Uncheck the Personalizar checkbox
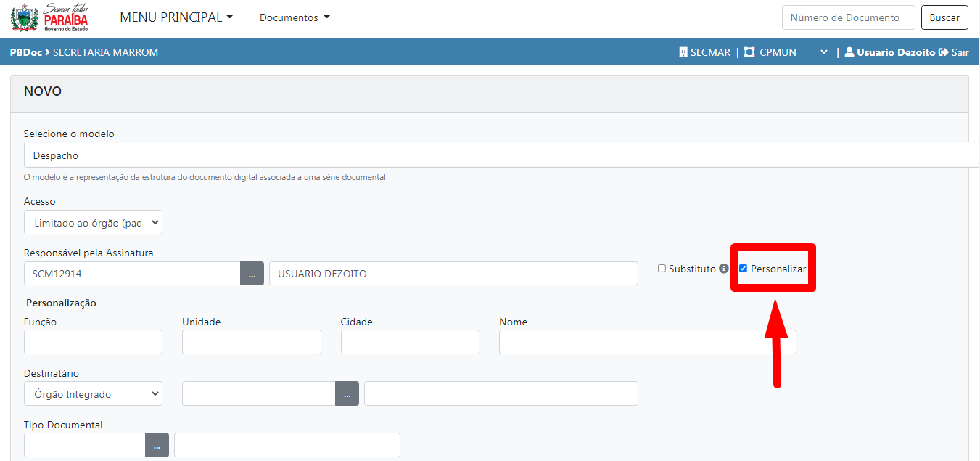This screenshot has width=980, height=461. pyautogui.click(x=743, y=269)
